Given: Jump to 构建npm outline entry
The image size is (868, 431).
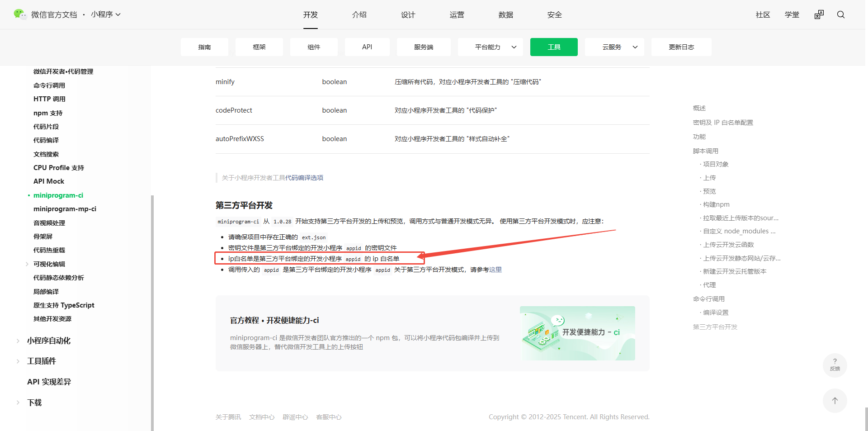Looking at the screenshot, I should (x=716, y=204).
